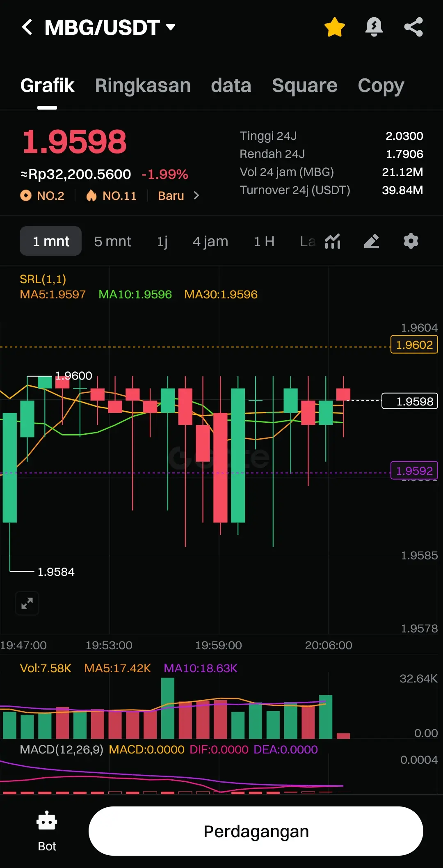Screen dimensions: 443x868
Task: Open the data tab
Action: [x=231, y=85]
